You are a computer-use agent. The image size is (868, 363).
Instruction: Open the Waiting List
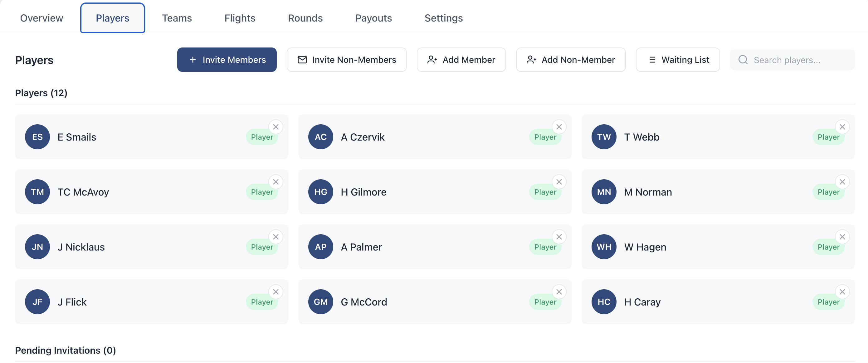pyautogui.click(x=678, y=60)
